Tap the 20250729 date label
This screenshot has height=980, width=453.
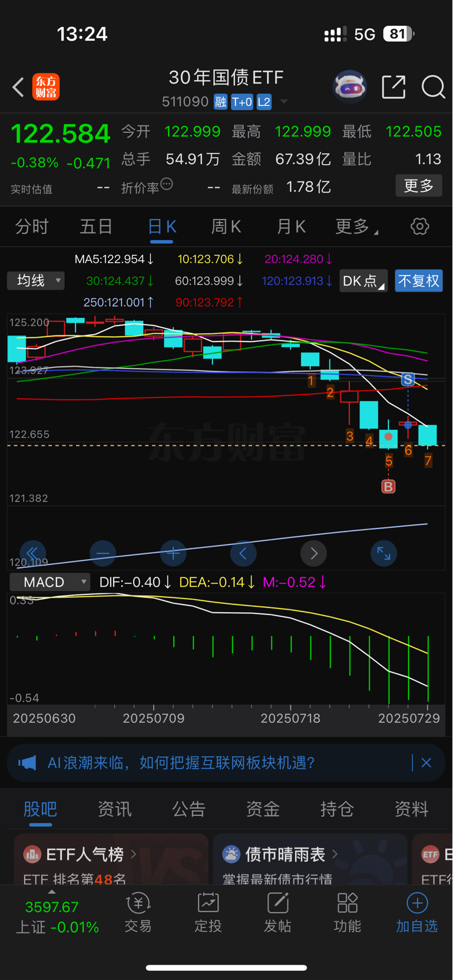(x=409, y=719)
